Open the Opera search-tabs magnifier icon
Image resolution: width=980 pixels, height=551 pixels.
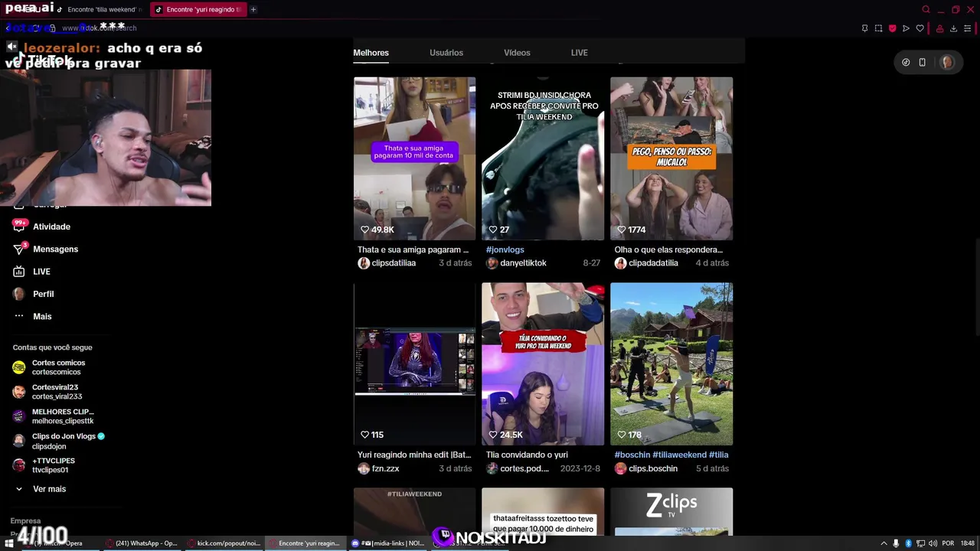(x=926, y=10)
